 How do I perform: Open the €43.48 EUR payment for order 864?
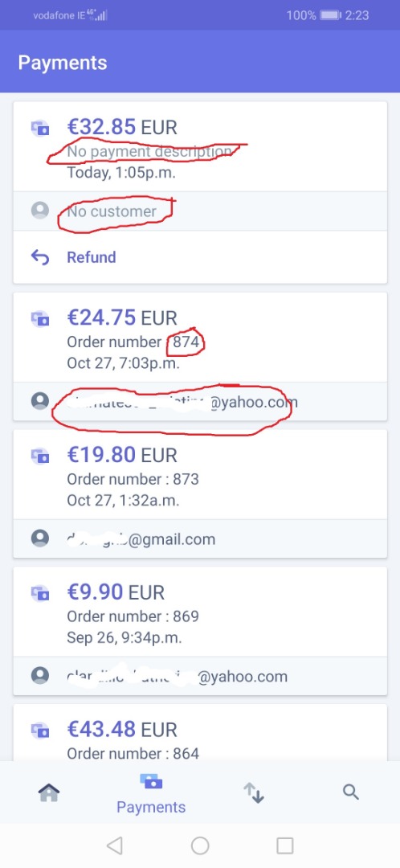[200, 733]
